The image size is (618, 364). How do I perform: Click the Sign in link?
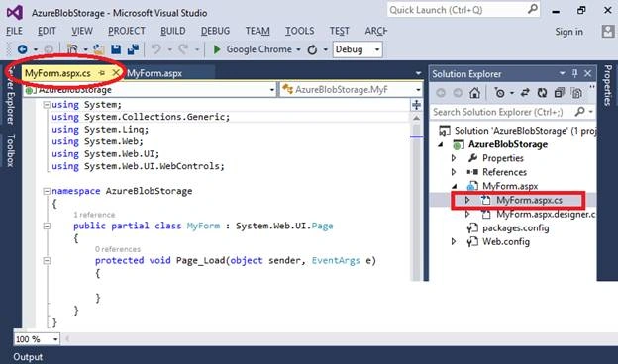coord(568,32)
